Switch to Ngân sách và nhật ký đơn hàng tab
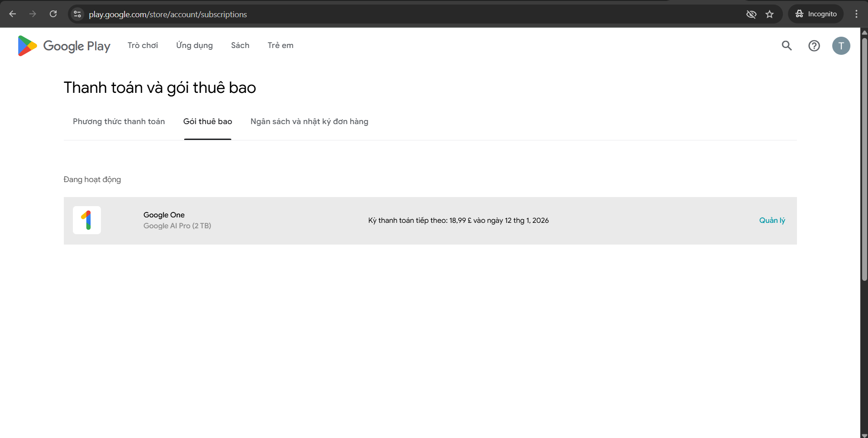 (x=309, y=121)
